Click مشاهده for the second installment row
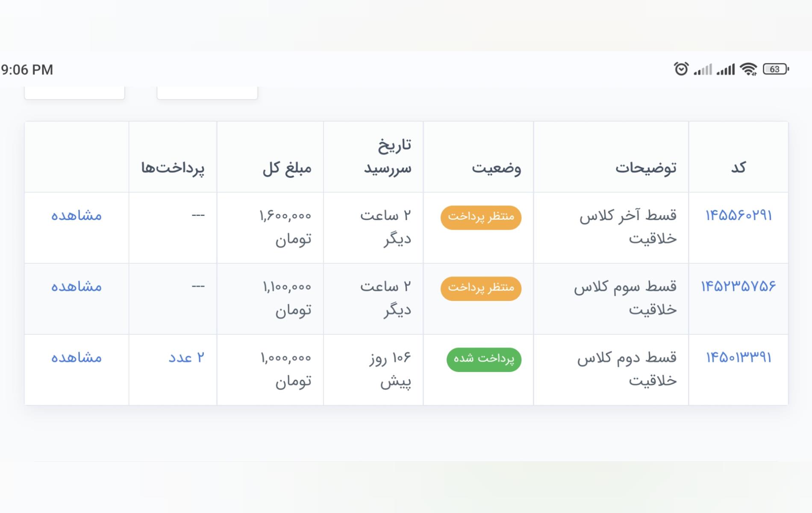This screenshot has height=513, width=812. pyautogui.click(x=76, y=357)
